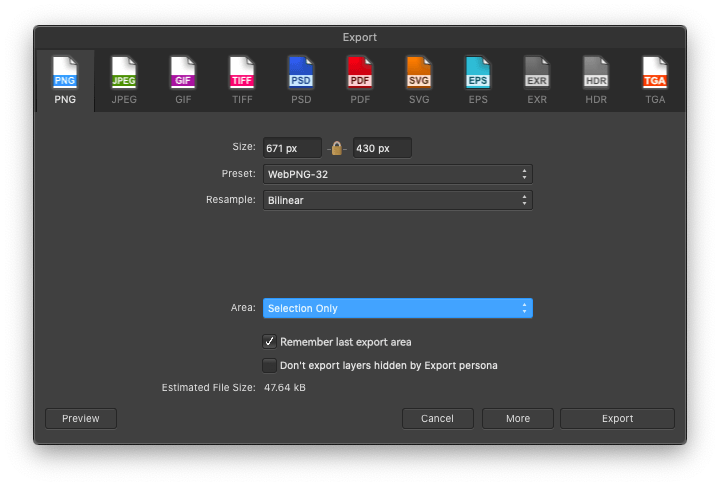
Task: Switch to the HDR format tab
Action: tap(596, 78)
